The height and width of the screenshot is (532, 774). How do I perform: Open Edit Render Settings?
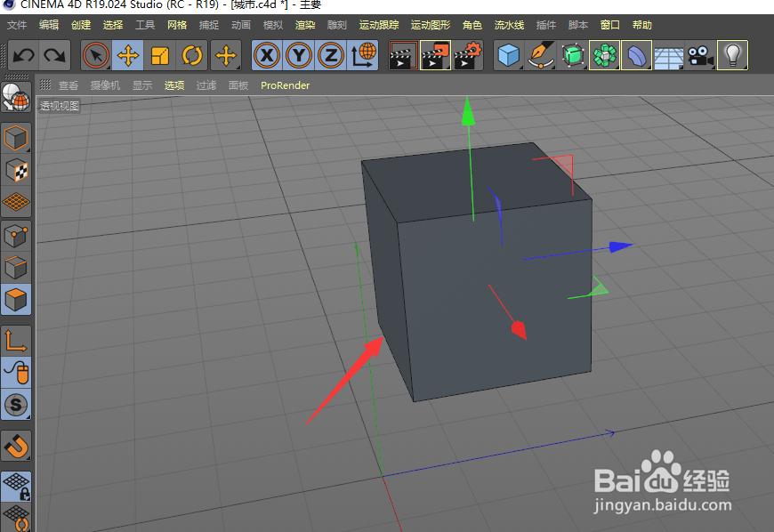click(x=467, y=55)
